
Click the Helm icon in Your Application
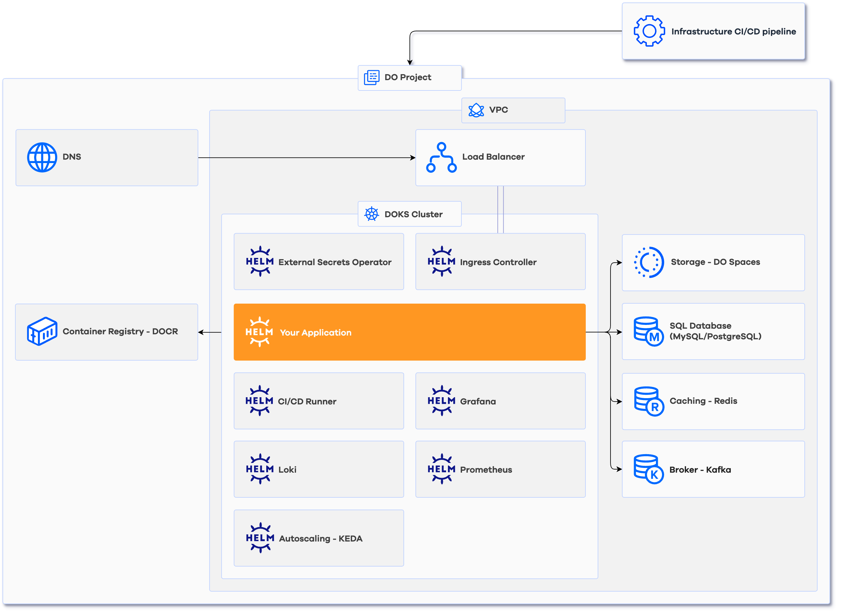click(259, 332)
